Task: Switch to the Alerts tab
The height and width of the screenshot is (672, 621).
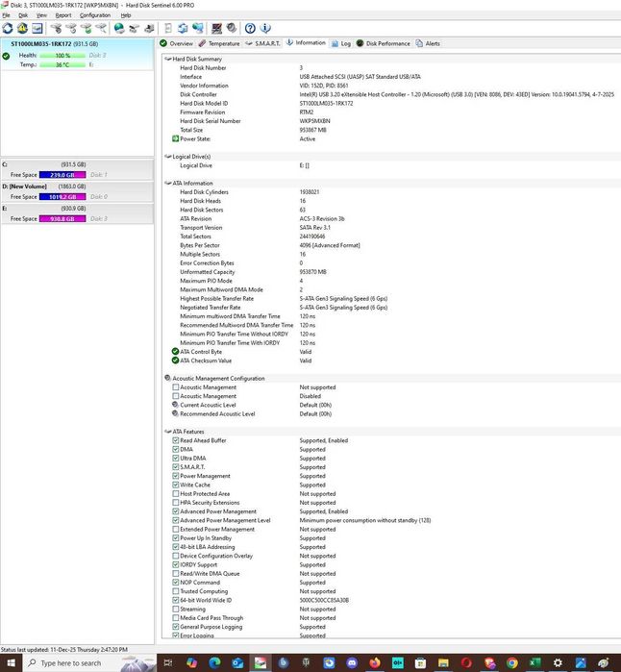Action: (x=428, y=43)
